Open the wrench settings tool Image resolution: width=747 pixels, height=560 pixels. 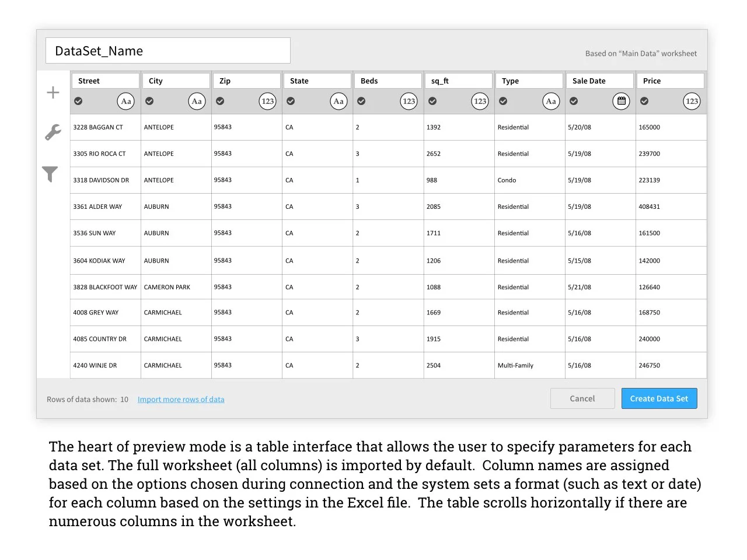click(53, 132)
